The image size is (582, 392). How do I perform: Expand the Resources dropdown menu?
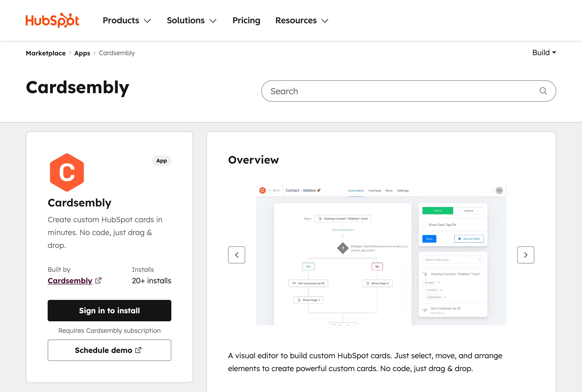[302, 20]
